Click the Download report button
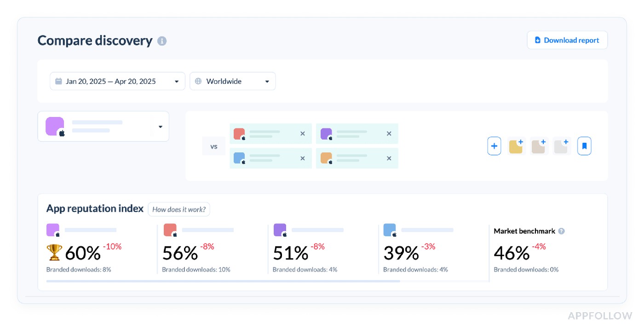The width and height of the screenshot is (644, 332). coord(567,40)
